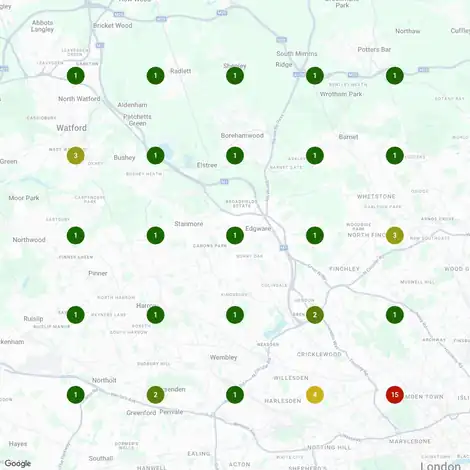Select the Marylebone area label
The image size is (470, 470).
(410, 441)
